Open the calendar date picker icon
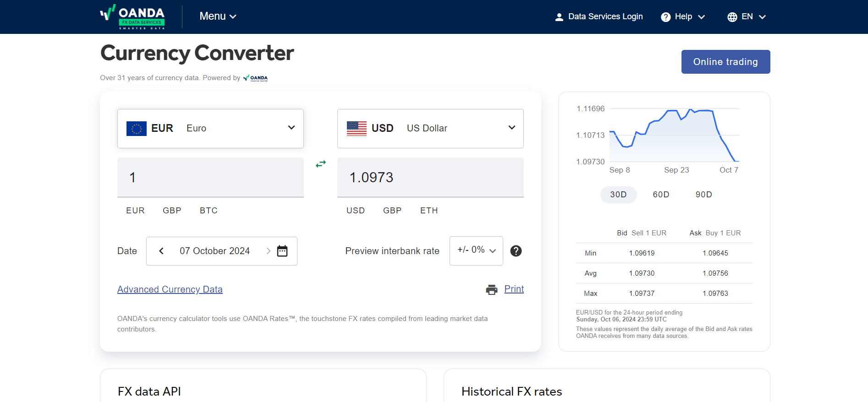The image size is (868, 402). tap(282, 251)
